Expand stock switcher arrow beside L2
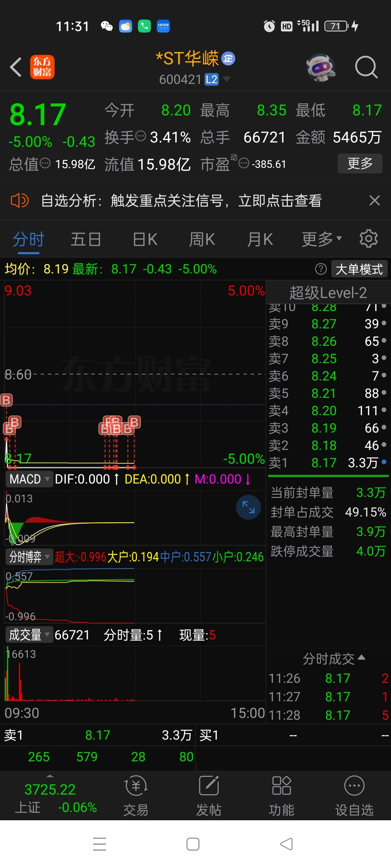Screen dimensions: 391x868 coord(227,79)
